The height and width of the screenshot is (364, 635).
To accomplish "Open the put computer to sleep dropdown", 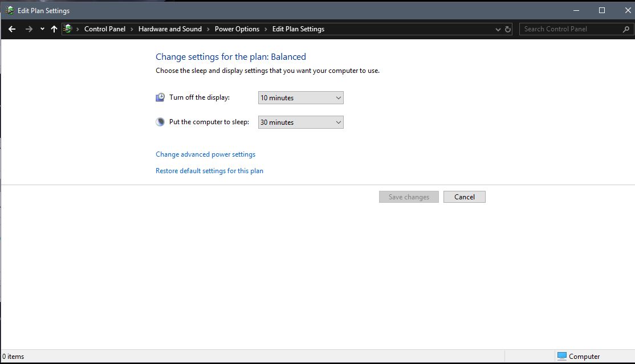I will click(300, 122).
